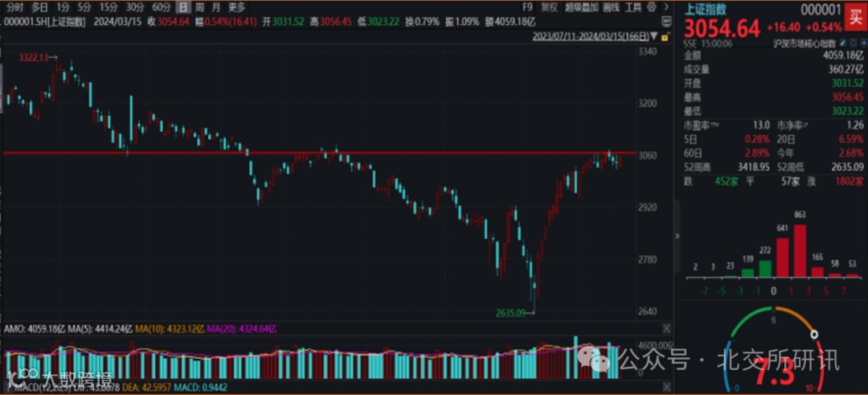868x395 pixels.
Task: Switch chart to the 1分 period
Action: point(63,7)
